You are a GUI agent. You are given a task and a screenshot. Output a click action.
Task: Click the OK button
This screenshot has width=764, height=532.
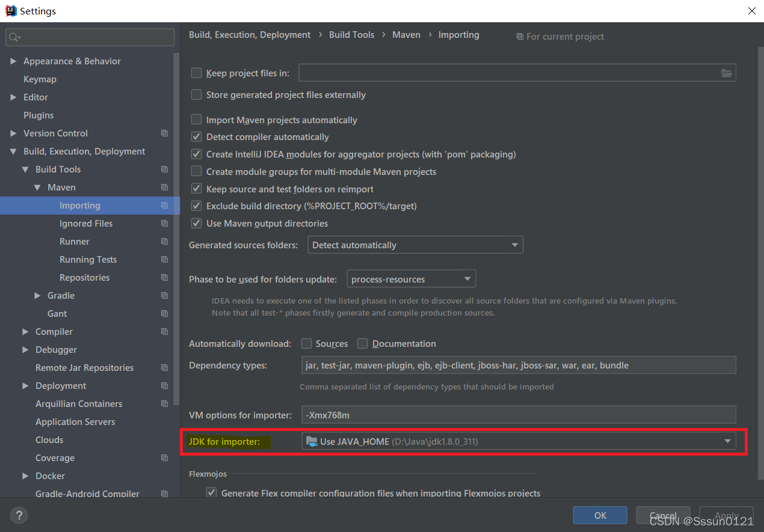(600, 515)
